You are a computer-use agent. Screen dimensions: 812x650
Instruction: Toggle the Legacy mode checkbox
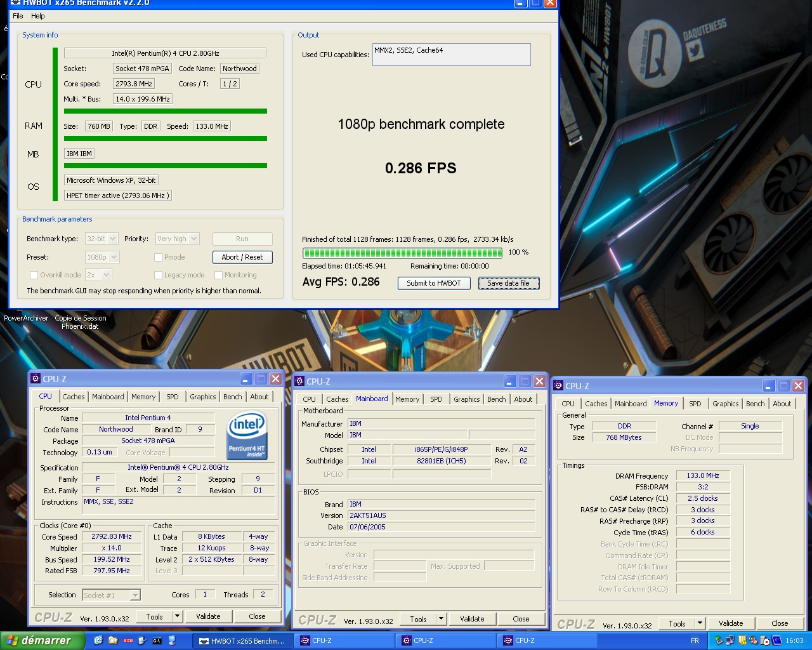coord(159,275)
